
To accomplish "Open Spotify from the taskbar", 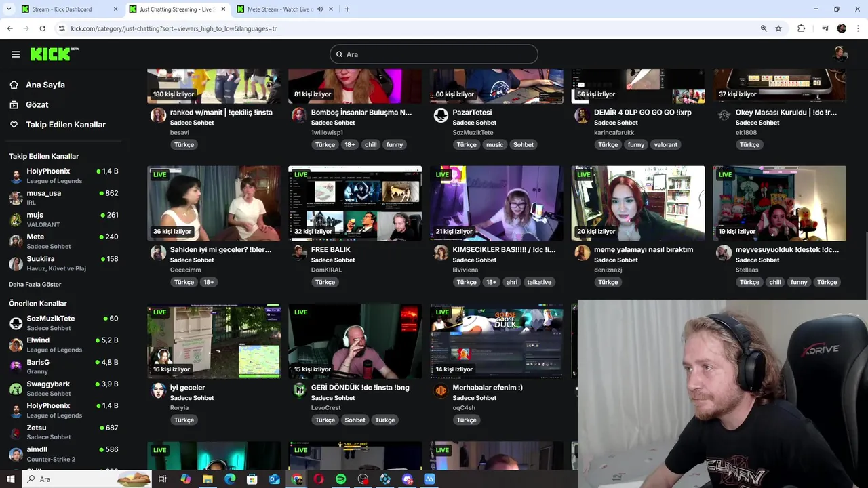I will [x=340, y=479].
